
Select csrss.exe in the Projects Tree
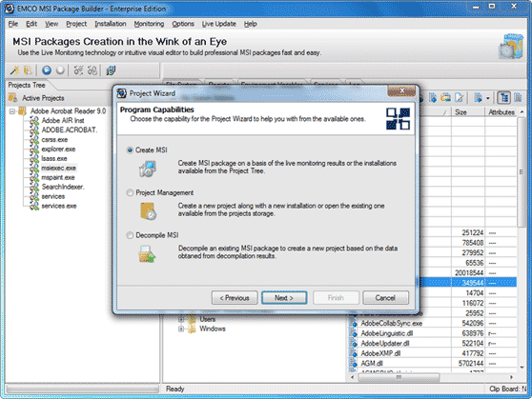point(54,139)
